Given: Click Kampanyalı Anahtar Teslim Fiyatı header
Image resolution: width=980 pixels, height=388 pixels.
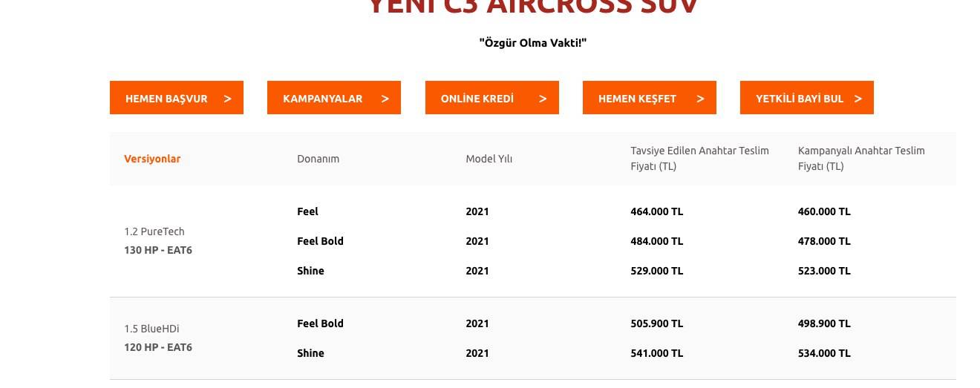Looking at the screenshot, I should pyautogui.click(x=861, y=158).
